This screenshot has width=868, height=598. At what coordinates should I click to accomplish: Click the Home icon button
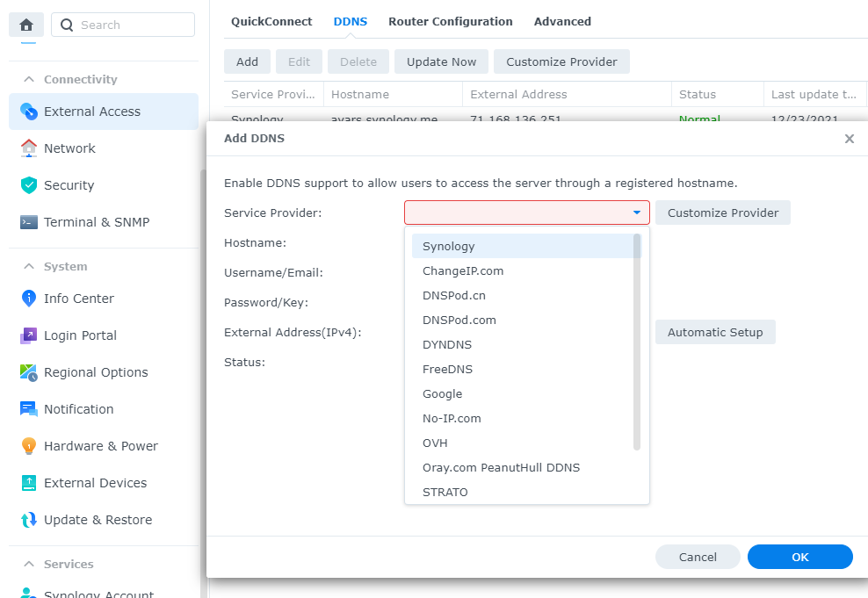click(x=25, y=25)
